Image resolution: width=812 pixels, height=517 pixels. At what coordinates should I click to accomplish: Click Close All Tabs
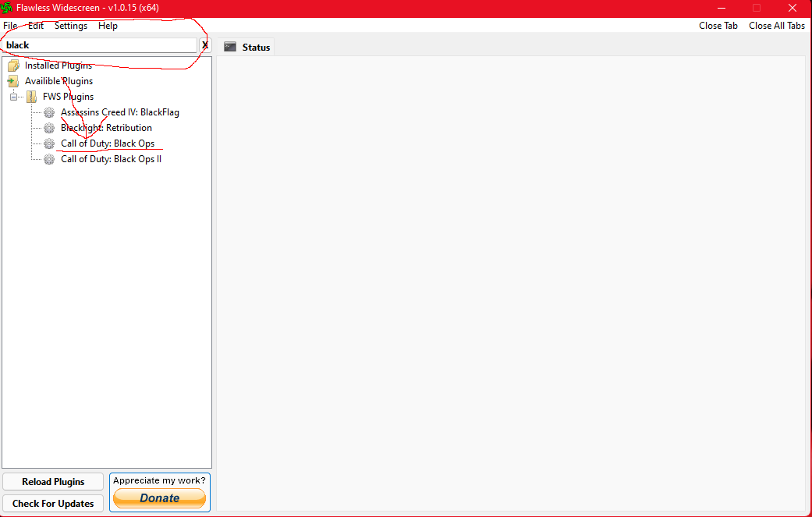(x=777, y=26)
